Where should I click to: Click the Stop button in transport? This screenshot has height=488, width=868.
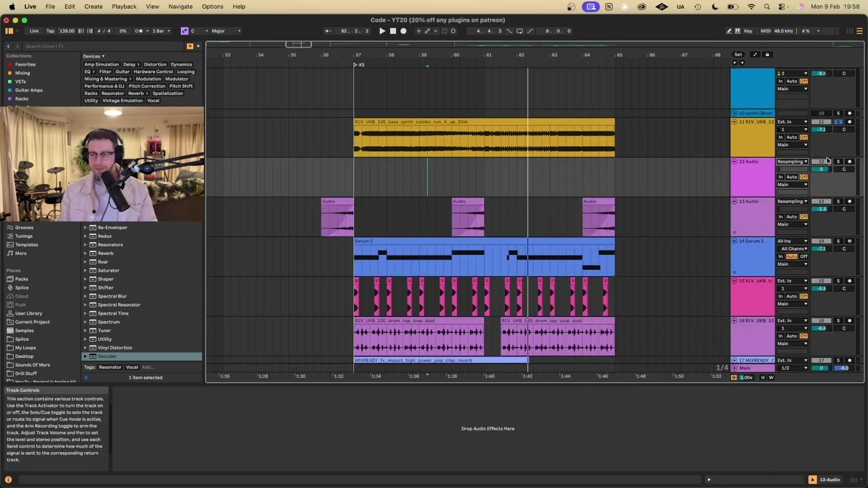pyautogui.click(x=393, y=30)
